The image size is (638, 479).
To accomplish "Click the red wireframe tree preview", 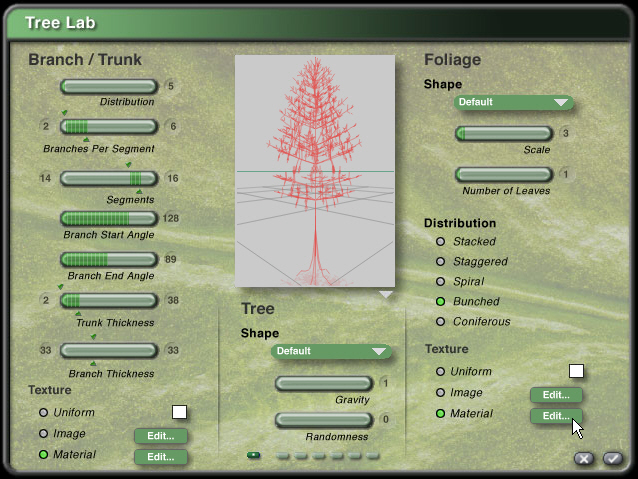I will [x=315, y=171].
